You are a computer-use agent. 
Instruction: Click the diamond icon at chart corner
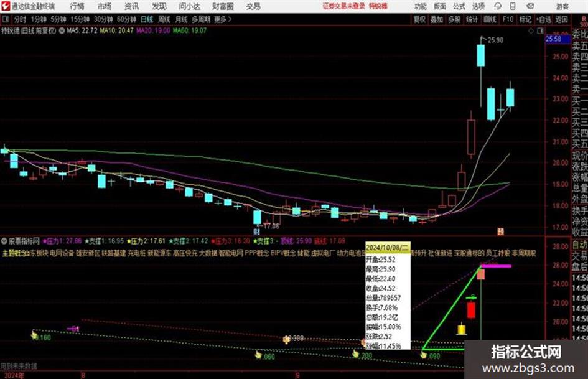(531, 30)
